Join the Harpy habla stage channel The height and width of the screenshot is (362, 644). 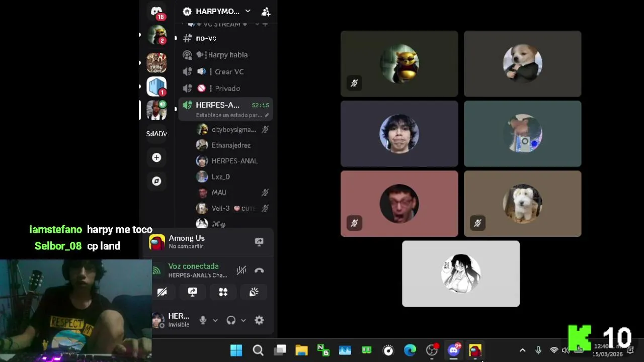click(x=225, y=55)
